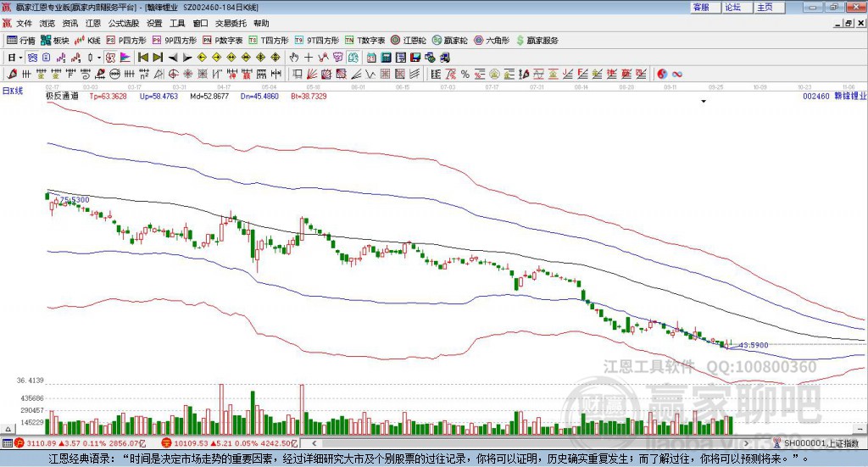This screenshot has height=467, width=868.
Task: Open the 板块 sector view
Action: pyautogui.click(x=55, y=41)
